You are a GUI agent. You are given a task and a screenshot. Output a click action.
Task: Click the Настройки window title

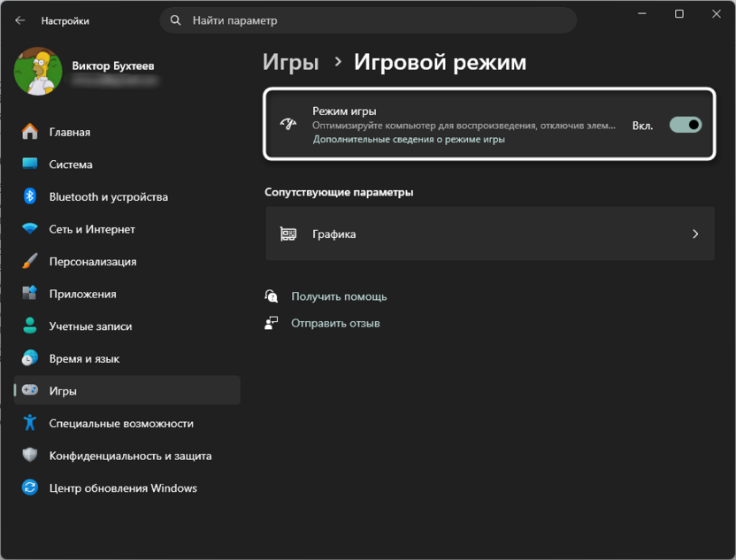[x=65, y=21]
